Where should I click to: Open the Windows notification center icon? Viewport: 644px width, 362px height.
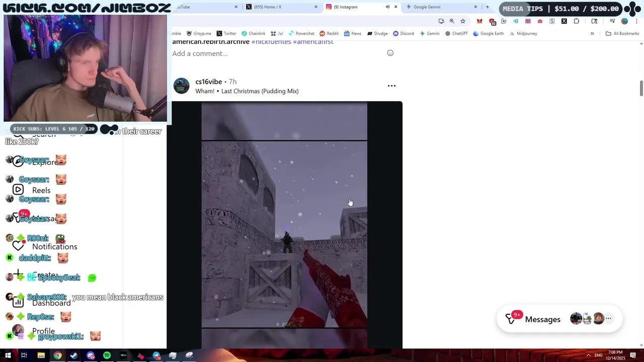[634, 355]
